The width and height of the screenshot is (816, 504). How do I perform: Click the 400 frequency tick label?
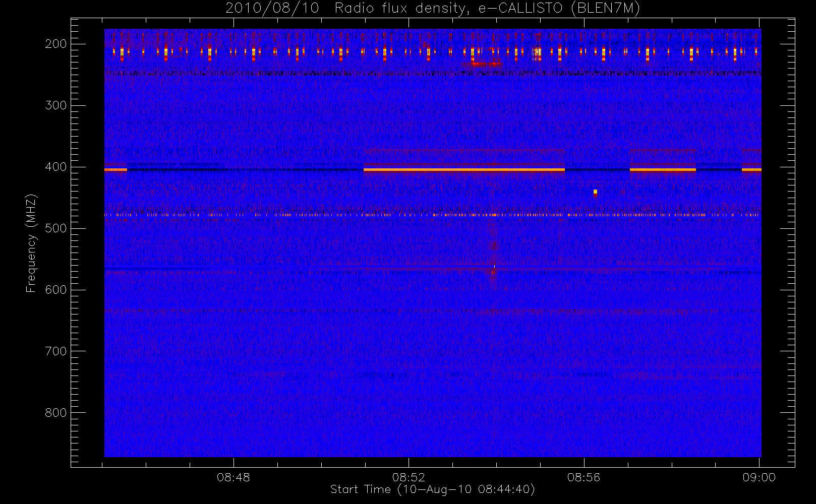click(55, 167)
